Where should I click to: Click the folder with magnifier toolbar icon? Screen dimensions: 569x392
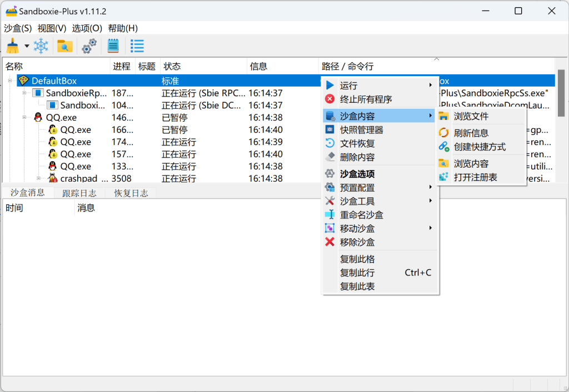tap(65, 46)
